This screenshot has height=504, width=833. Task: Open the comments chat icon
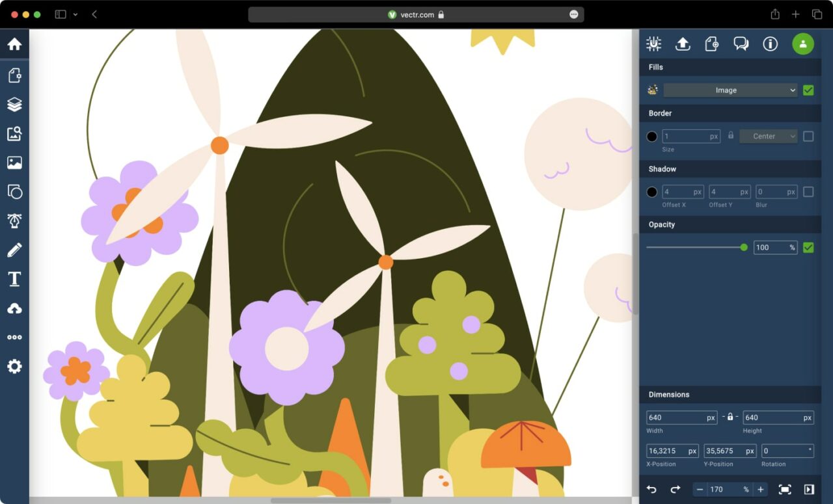[x=741, y=44]
